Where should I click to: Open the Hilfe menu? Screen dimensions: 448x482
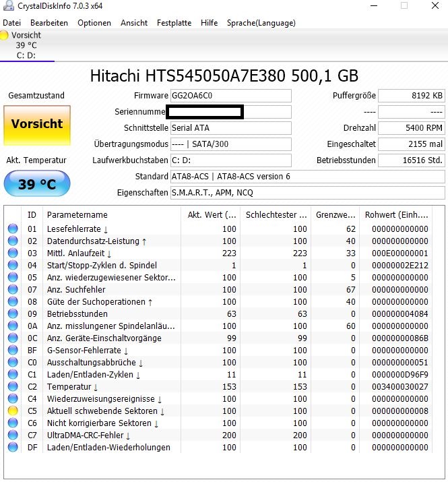[x=209, y=23]
